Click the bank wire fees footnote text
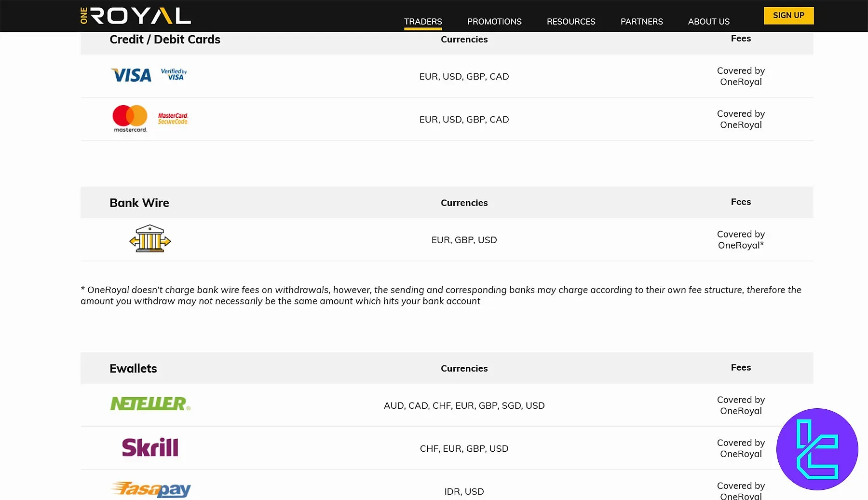The image size is (868, 500). coord(441,295)
